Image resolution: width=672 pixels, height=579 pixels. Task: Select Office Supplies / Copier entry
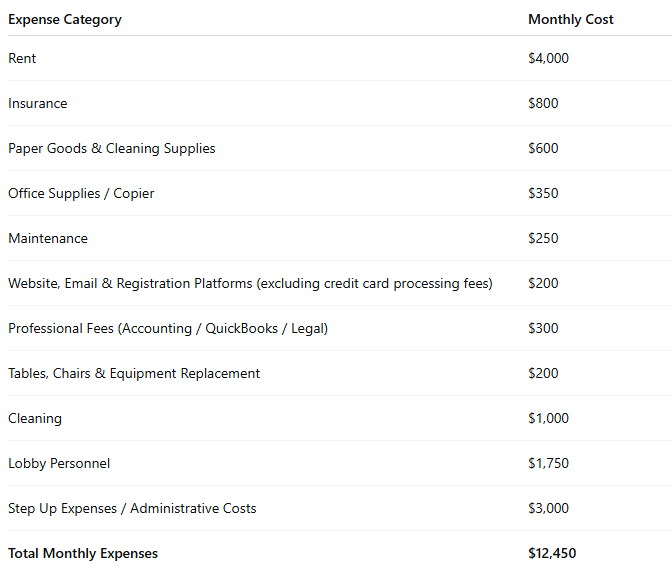[81, 193]
